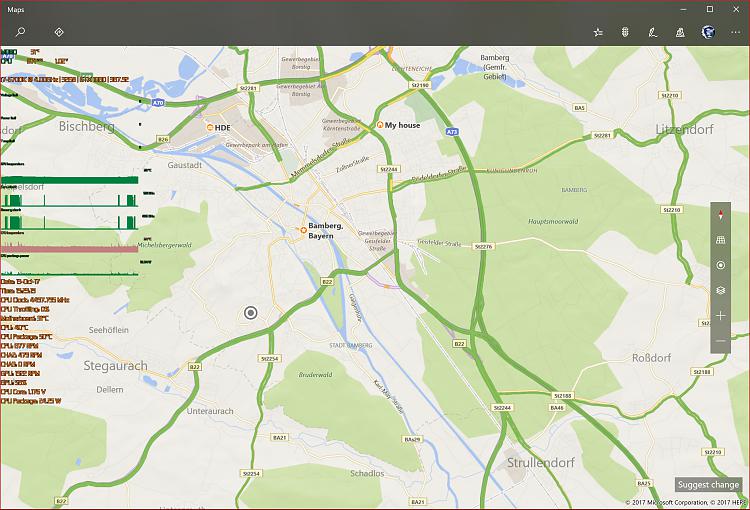
Task: Click the current location circle marker
Action: point(251,313)
